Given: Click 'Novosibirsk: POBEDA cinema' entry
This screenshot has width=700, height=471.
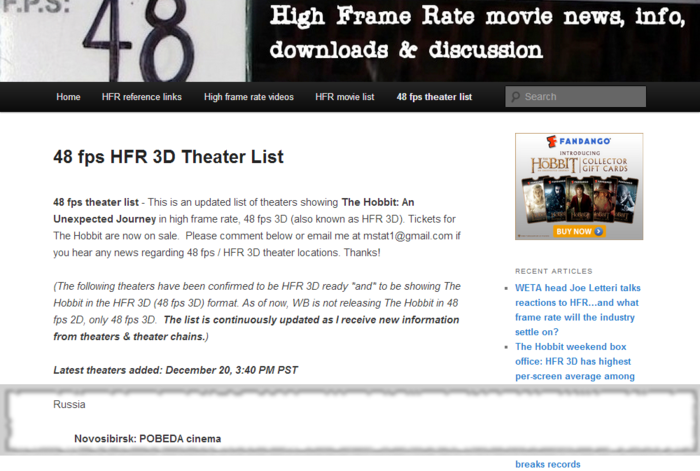Looking at the screenshot, I should [147, 439].
